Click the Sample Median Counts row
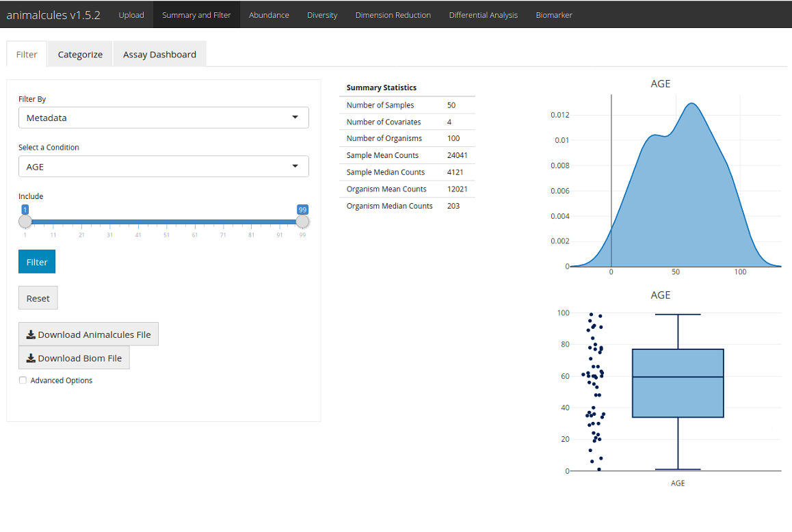The width and height of the screenshot is (792, 532). coord(407,172)
